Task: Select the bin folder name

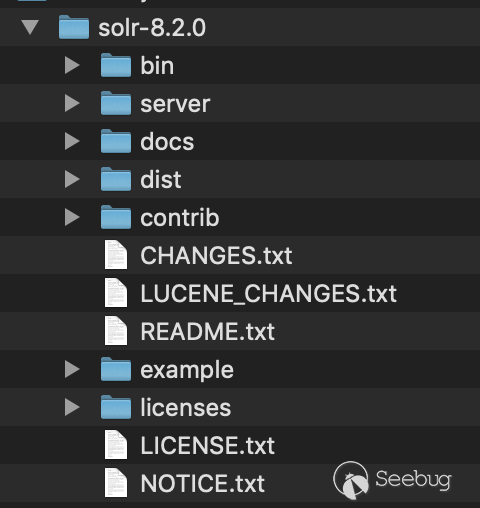Action: click(x=157, y=65)
